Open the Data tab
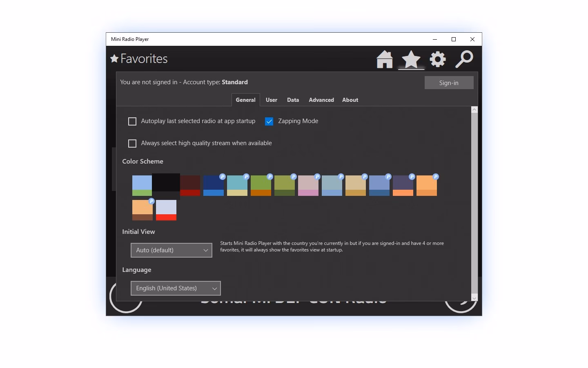This screenshot has width=588, height=368. 293,100
